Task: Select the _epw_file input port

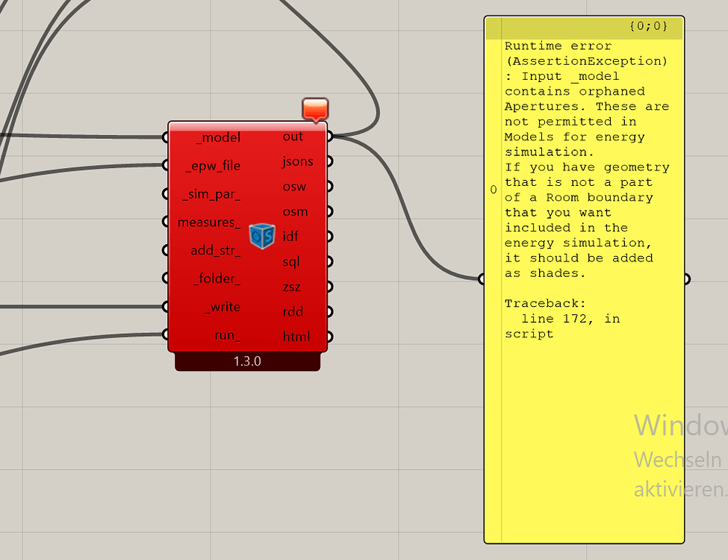Action: (x=165, y=165)
